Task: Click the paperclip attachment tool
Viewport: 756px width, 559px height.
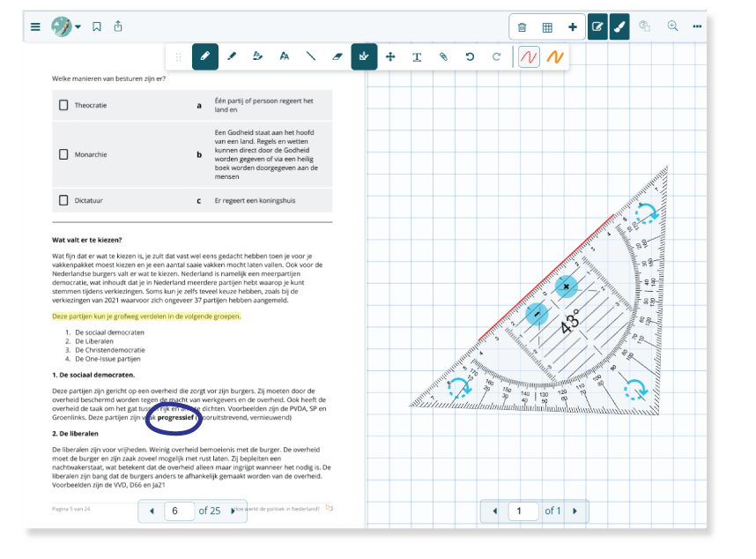Action: (x=443, y=56)
